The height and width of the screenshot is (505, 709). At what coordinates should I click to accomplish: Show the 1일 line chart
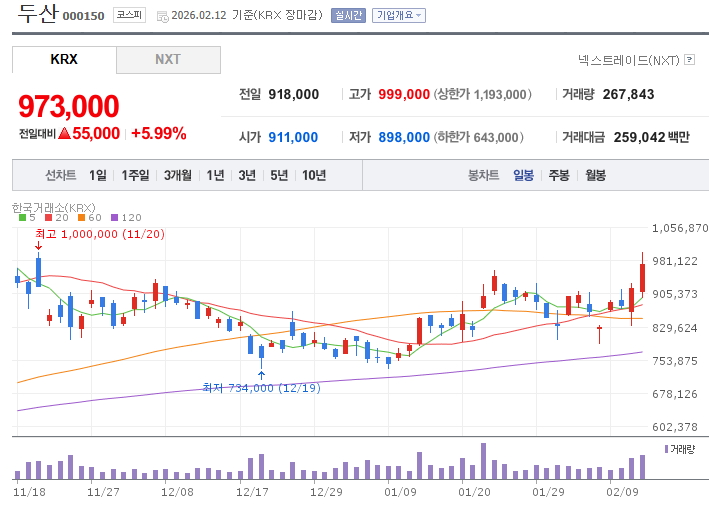click(98, 175)
